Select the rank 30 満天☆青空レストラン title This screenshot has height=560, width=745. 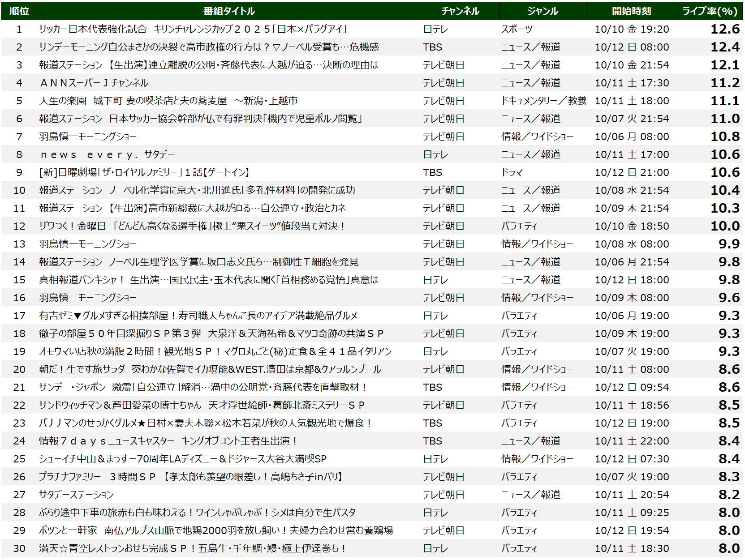click(x=192, y=548)
